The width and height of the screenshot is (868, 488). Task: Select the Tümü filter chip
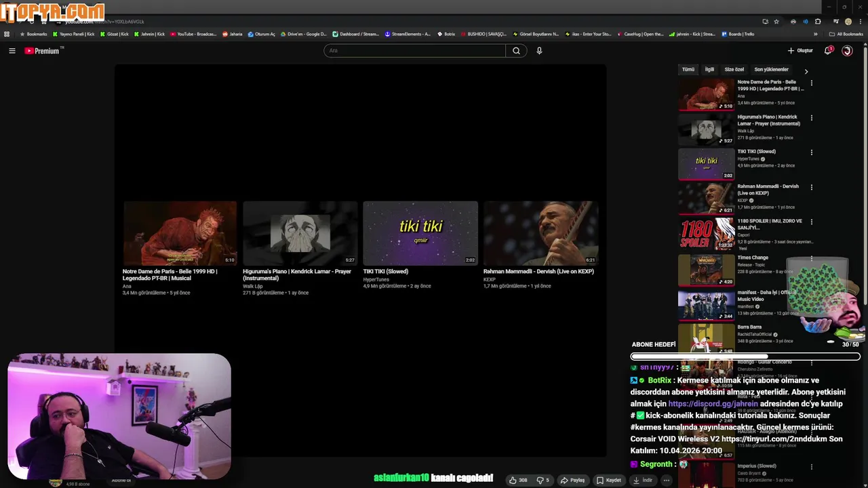(688, 69)
